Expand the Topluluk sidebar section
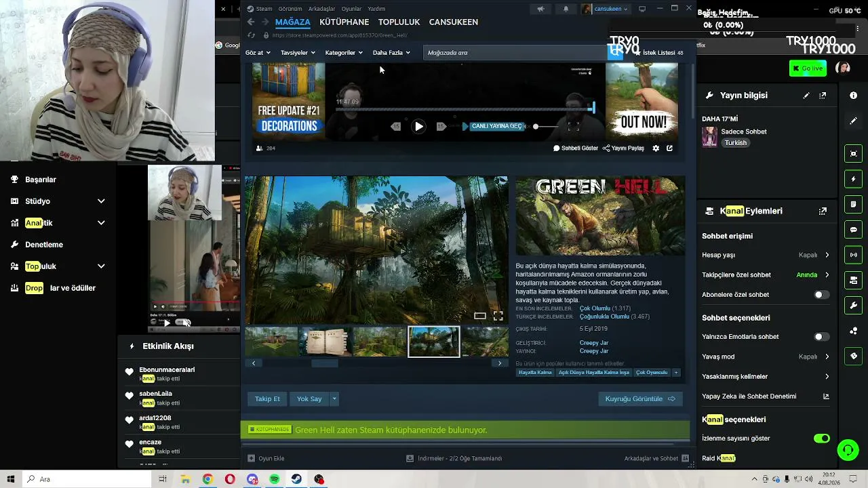Viewport: 868px width, 488px height. click(101, 266)
